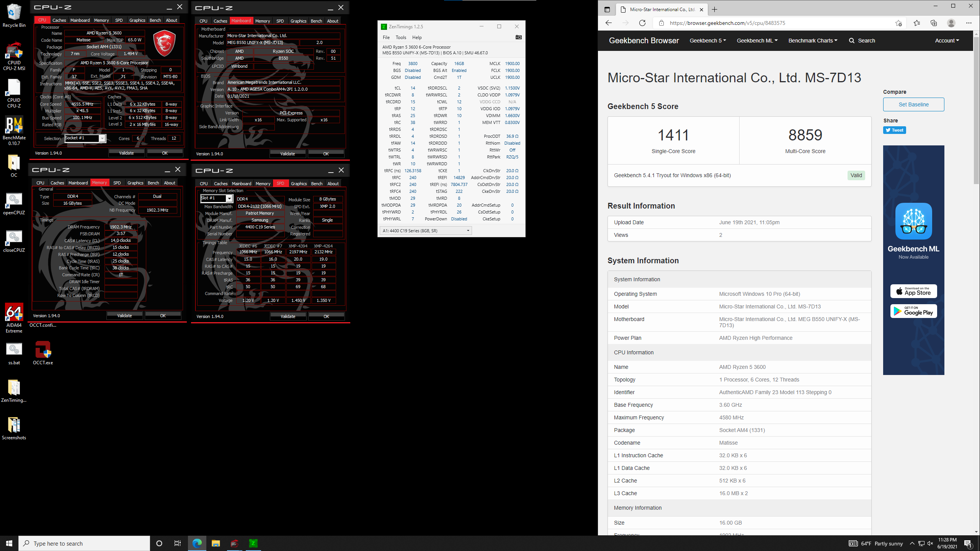This screenshot has width=980, height=551.
Task: Click the volume muted tray icon
Action: click(931, 543)
